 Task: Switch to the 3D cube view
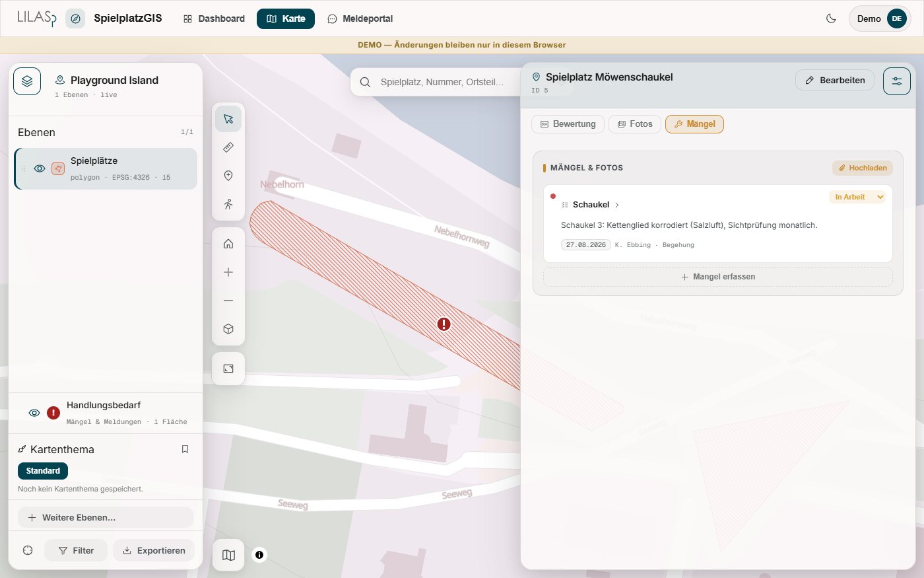tap(228, 329)
